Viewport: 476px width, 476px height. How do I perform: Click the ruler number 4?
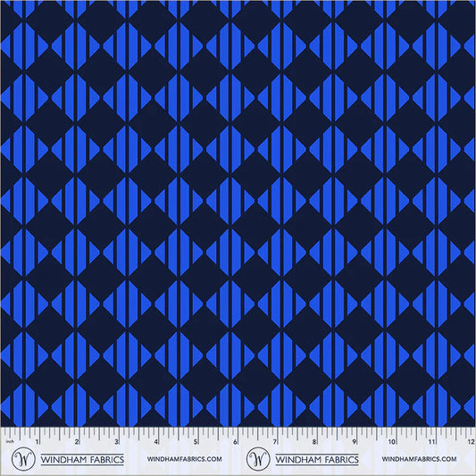point(155,442)
